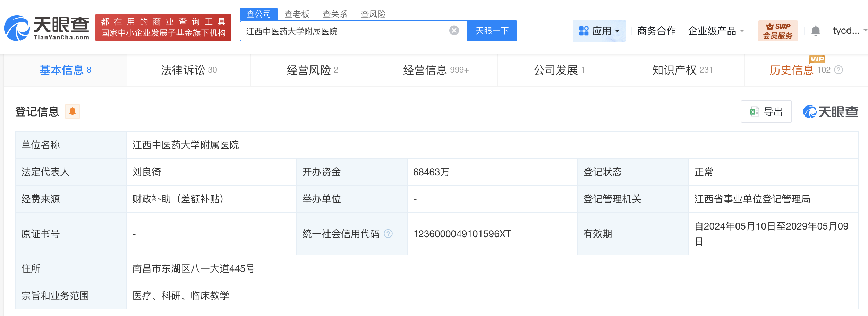Screen dimensions: 868x316
Task: Switch to the 知识产权 tab
Action: pyautogui.click(x=682, y=70)
